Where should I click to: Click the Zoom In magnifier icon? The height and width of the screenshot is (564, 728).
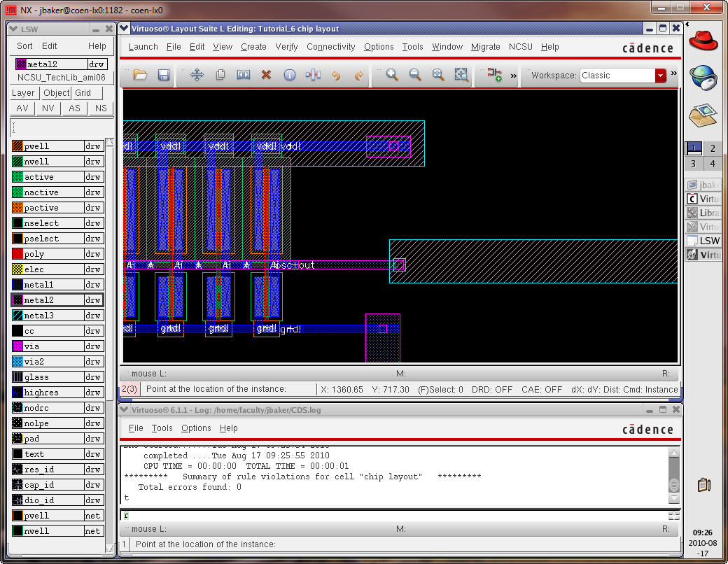(x=392, y=76)
